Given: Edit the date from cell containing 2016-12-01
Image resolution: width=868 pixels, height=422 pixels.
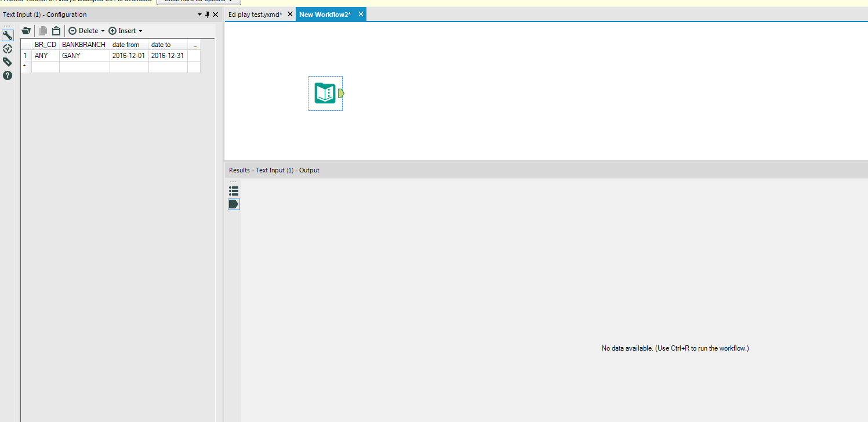Looking at the screenshot, I should coord(129,55).
